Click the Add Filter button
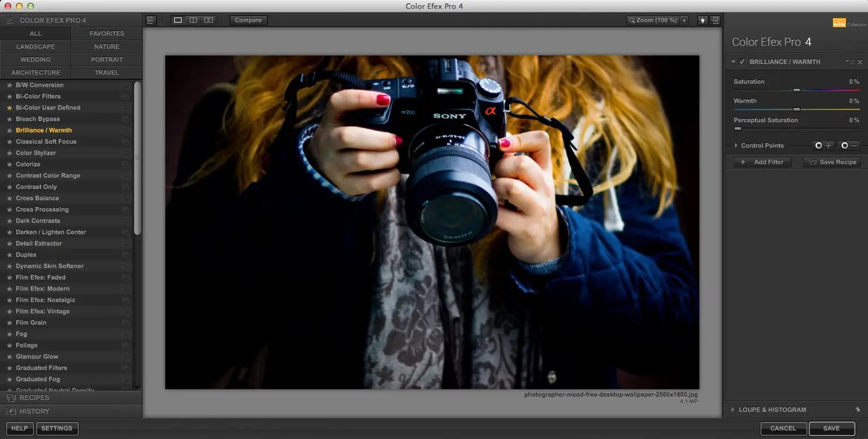868x439 pixels. (x=762, y=162)
